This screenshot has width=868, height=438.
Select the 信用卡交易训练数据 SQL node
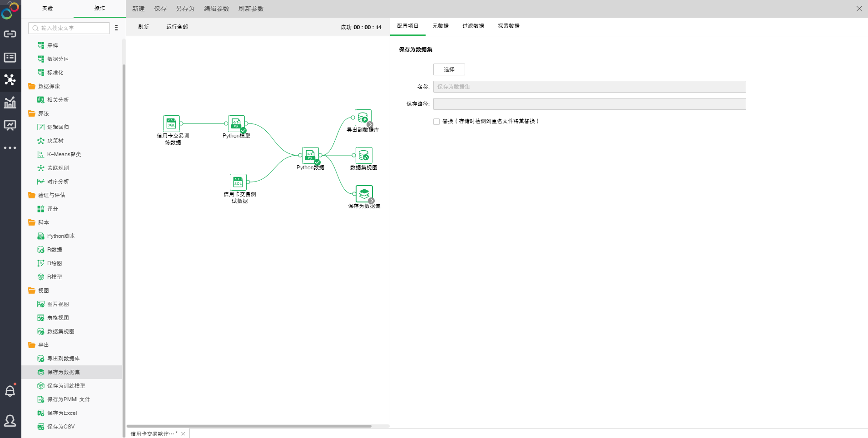[171, 123]
